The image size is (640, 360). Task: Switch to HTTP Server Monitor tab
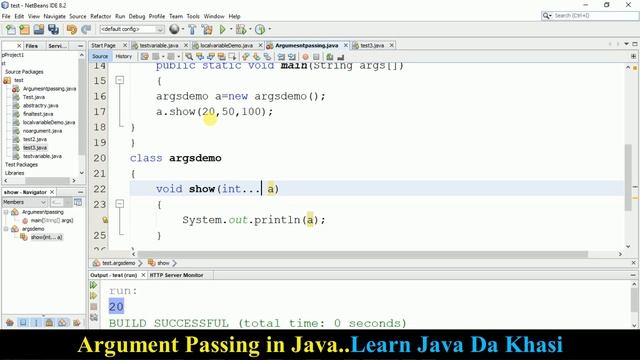point(176,275)
